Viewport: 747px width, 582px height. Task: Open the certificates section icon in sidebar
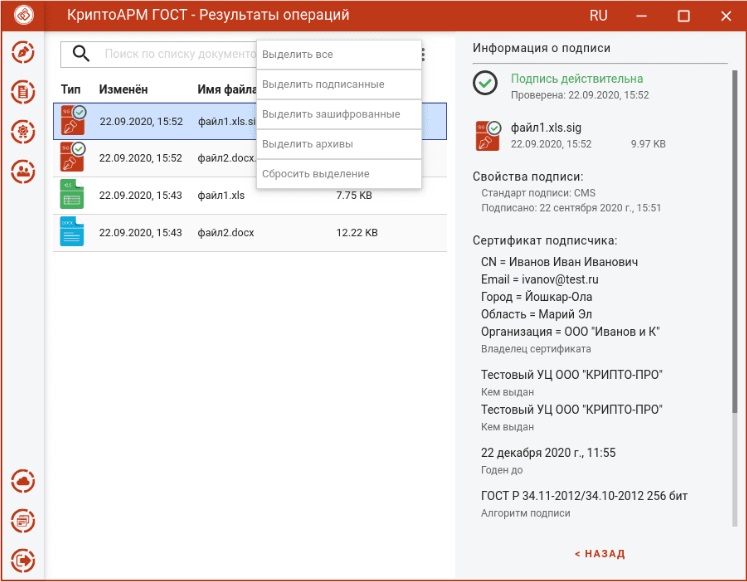(x=23, y=131)
